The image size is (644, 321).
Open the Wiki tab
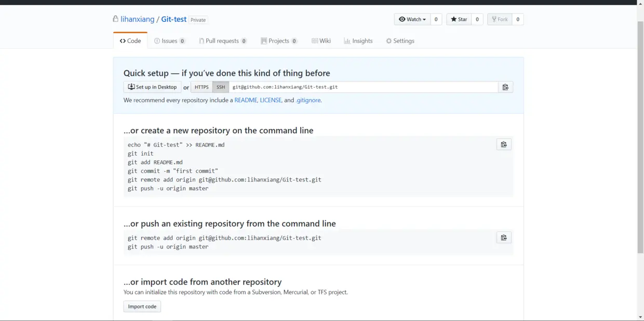tap(321, 41)
